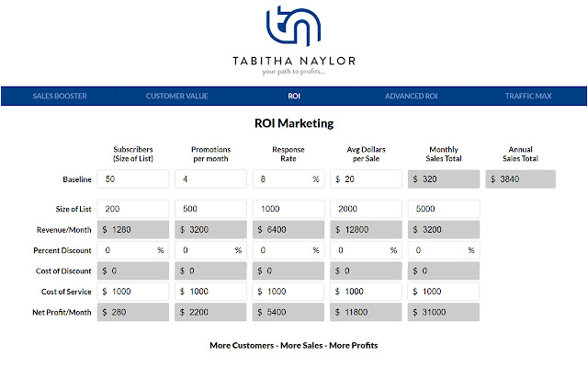Click the Net Profit/Month row label
This screenshot has height=368, width=588.
[62, 313]
